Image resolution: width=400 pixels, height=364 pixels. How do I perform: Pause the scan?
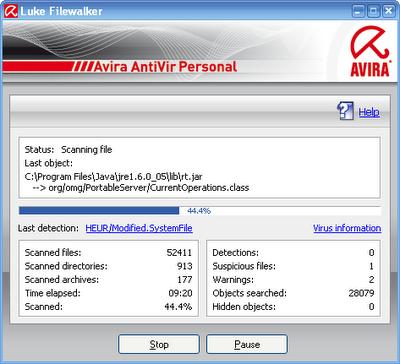[247, 344]
